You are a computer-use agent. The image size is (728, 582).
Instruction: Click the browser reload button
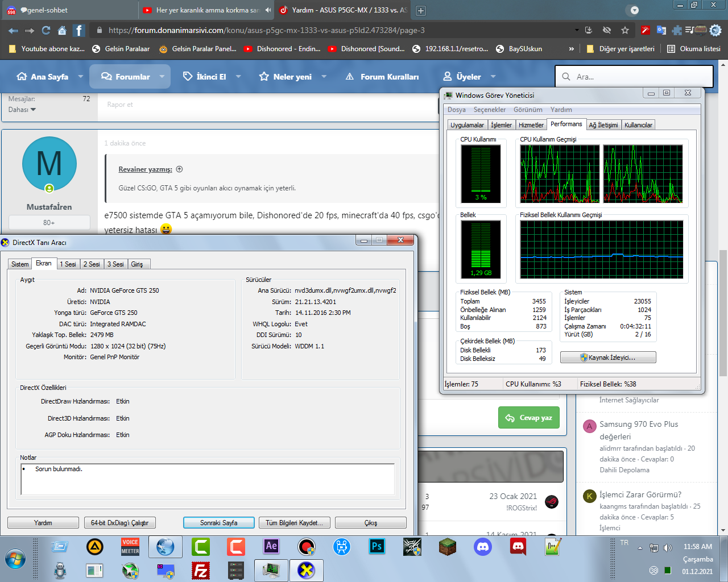(46, 30)
